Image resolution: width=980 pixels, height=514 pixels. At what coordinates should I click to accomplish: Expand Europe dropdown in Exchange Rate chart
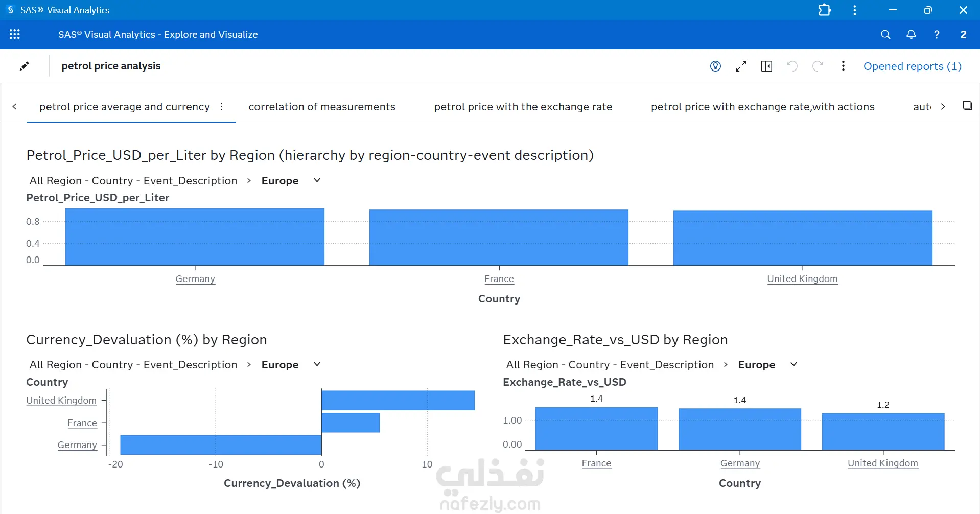click(x=794, y=364)
